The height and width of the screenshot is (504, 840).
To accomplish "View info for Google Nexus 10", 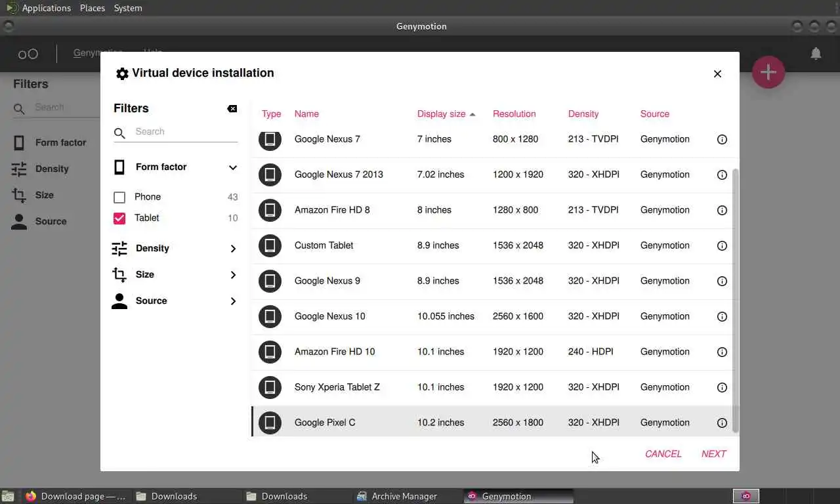I will pyautogui.click(x=722, y=316).
